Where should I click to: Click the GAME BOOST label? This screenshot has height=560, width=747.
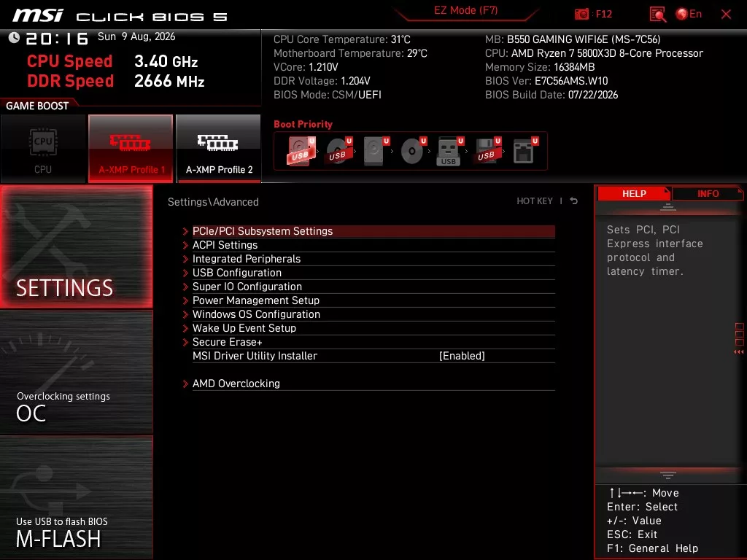point(37,106)
